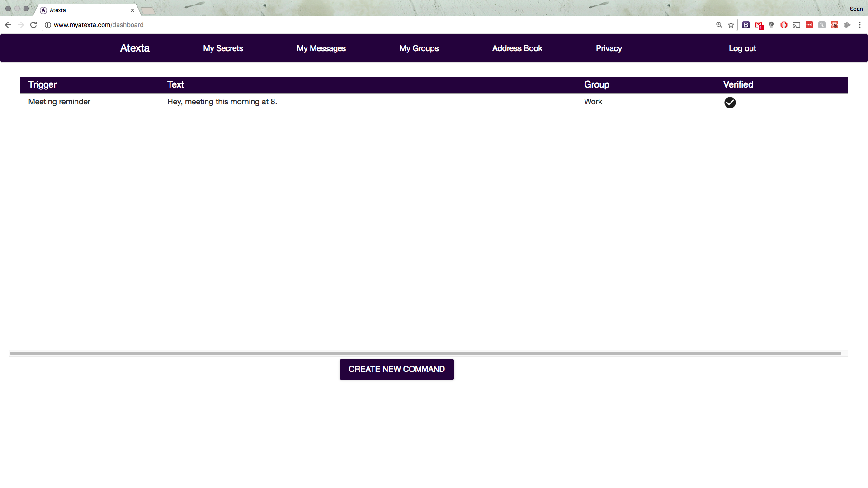The image size is (868, 488).
Task: Bookmark page with star icon
Action: click(731, 25)
